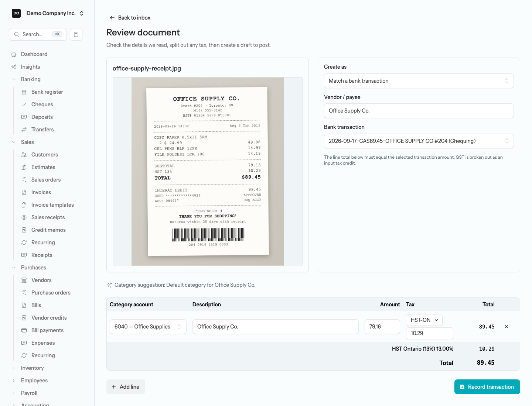Image resolution: width=532 pixels, height=406 pixels.
Task: Click the Sales Recurring refresh icon
Action: point(24,242)
